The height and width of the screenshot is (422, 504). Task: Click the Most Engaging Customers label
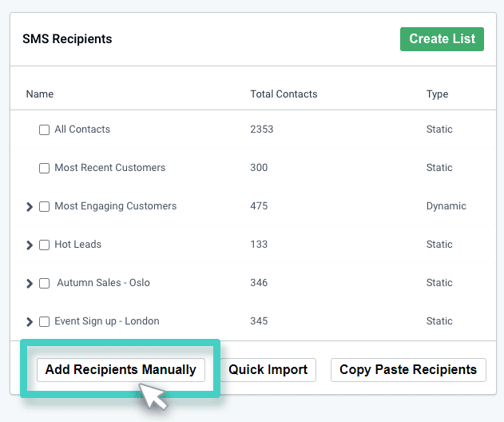(x=115, y=206)
